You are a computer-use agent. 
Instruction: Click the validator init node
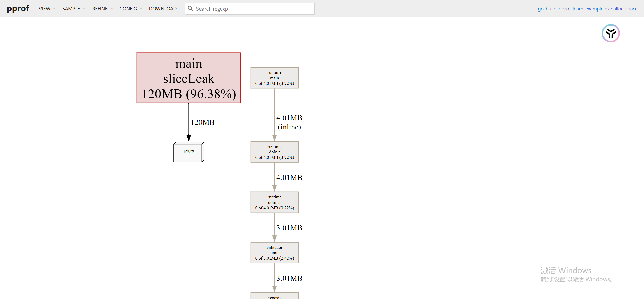[274, 253]
